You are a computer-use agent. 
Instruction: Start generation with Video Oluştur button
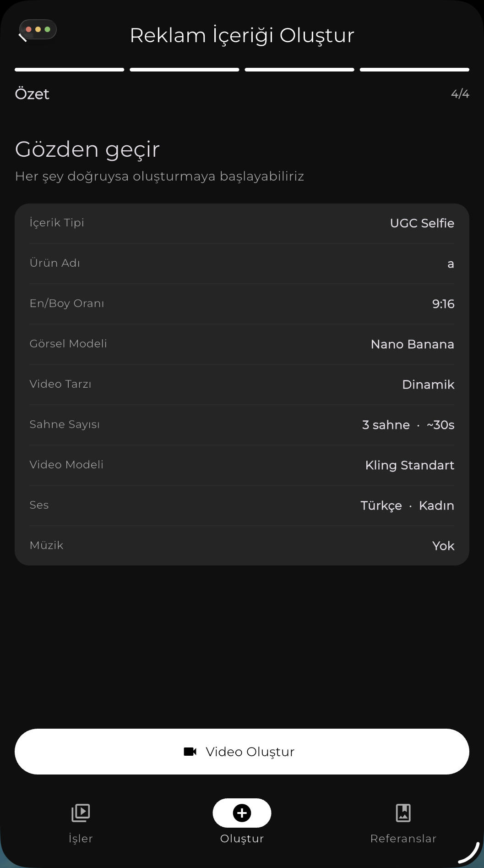(x=242, y=752)
